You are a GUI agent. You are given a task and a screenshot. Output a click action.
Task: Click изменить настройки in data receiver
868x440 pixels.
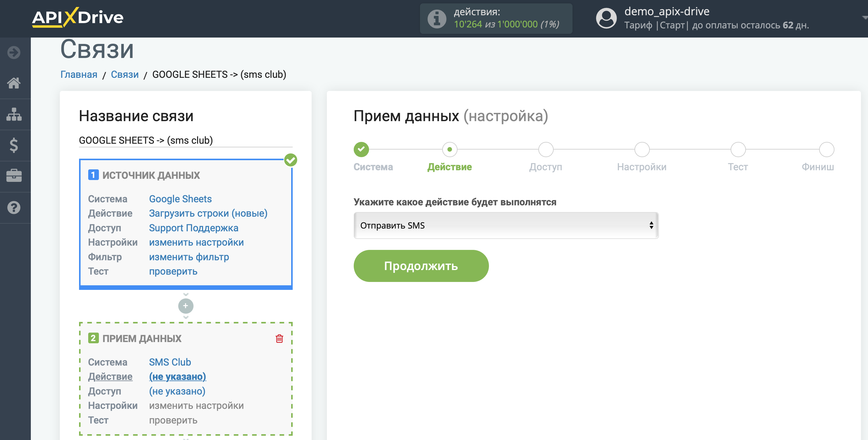(197, 405)
